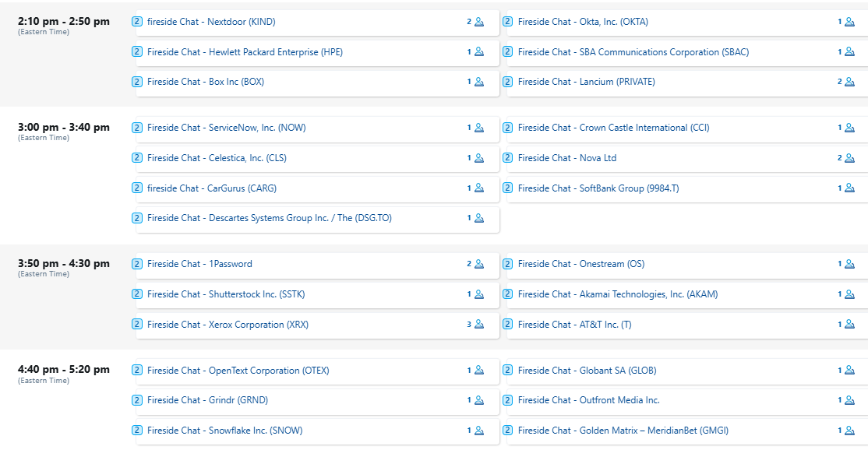Screen dimensions: 868x457
Task: Open Fireside Chat - Hewlett Packard Enterprise (HPE)
Action: point(245,52)
